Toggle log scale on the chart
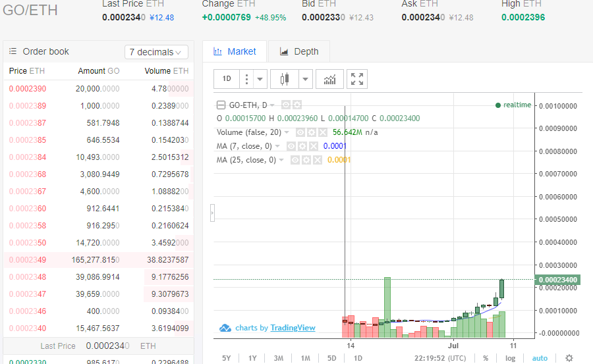This screenshot has width=593, height=364. [510, 358]
